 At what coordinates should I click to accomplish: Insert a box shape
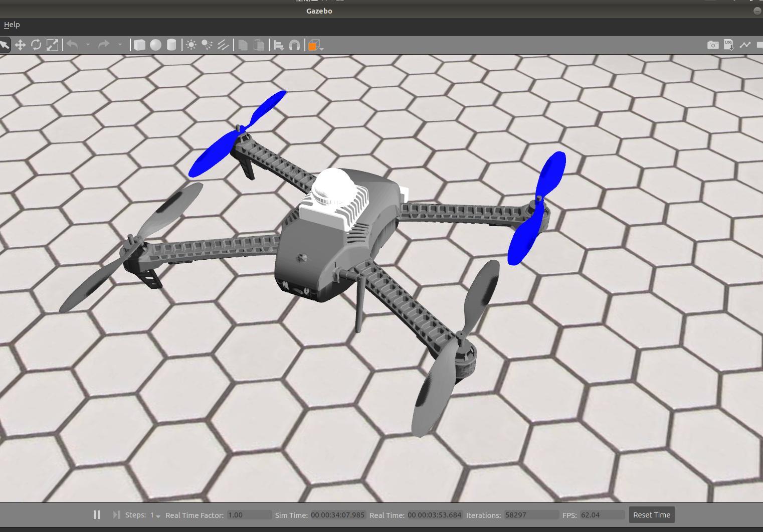[139, 45]
